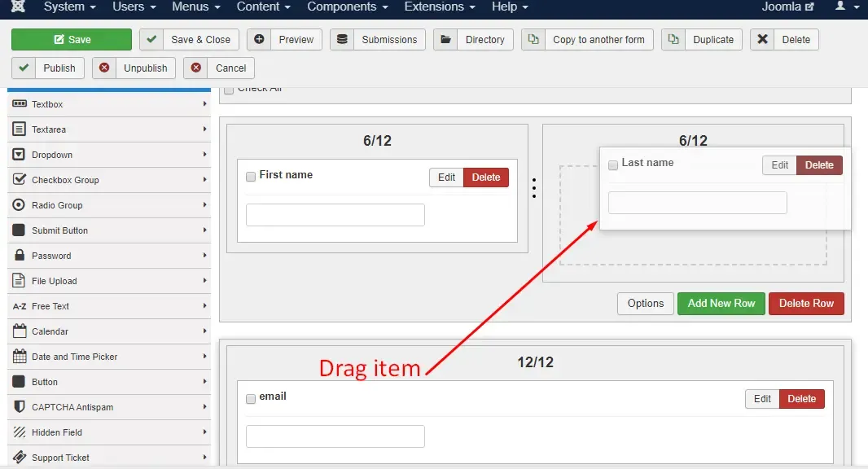This screenshot has height=469, width=868.
Task: Click the Joomla logo icon
Action: coord(18,6)
